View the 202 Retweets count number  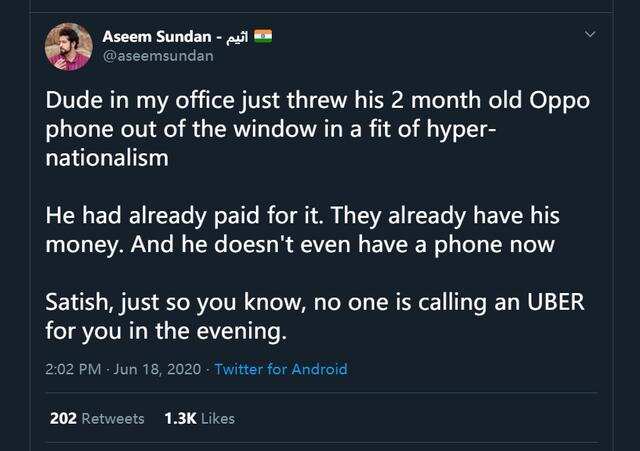pyautogui.click(x=63, y=418)
